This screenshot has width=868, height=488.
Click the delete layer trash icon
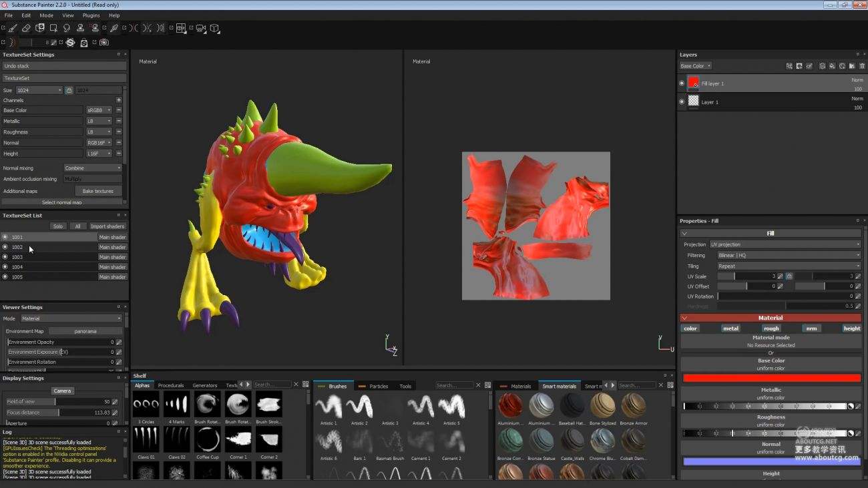861,66
